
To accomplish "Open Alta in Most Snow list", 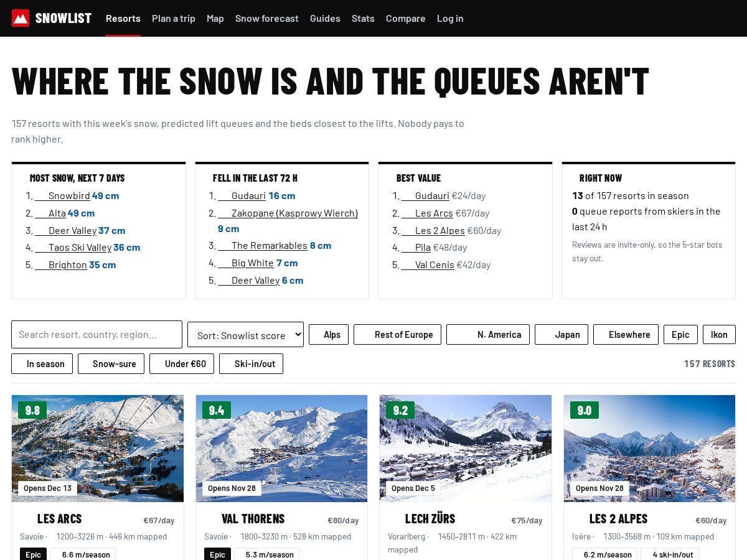I will coord(50,213).
